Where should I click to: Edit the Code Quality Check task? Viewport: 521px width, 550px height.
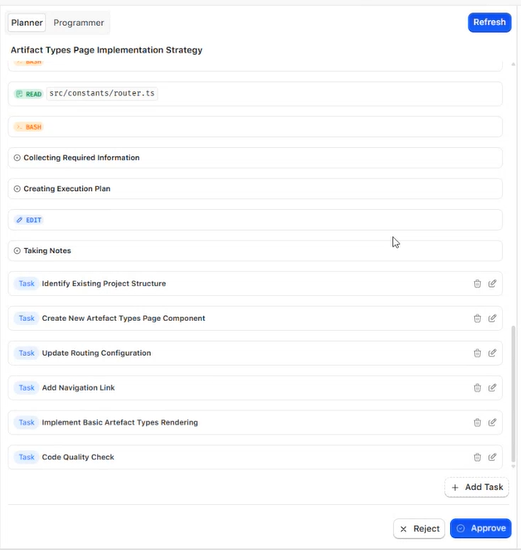tap(492, 457)
